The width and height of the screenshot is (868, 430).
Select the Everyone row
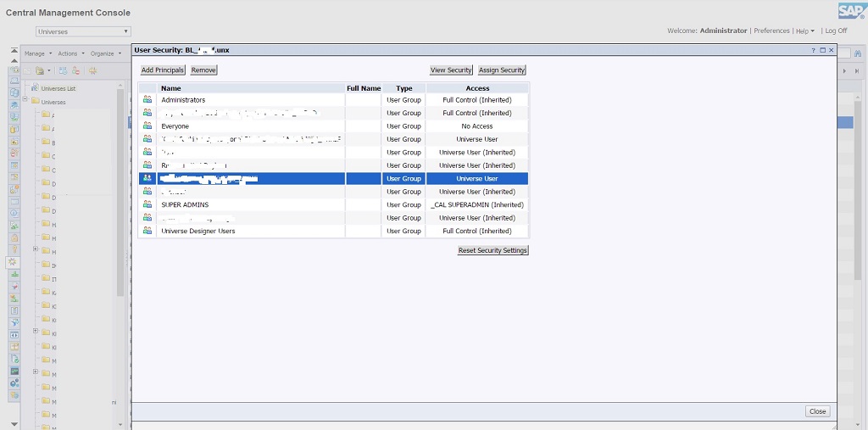pyautogui.click(x=333, y=126)
